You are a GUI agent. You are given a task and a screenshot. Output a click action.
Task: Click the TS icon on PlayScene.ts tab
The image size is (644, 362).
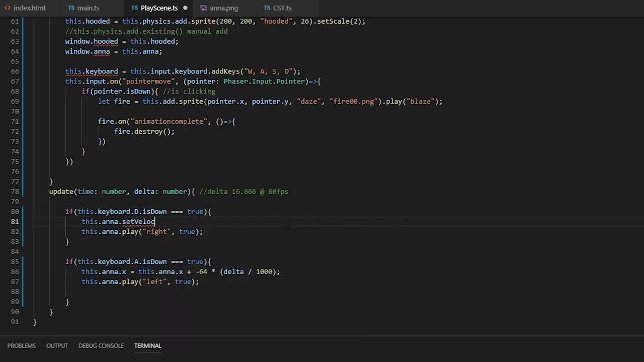[134, 8]
